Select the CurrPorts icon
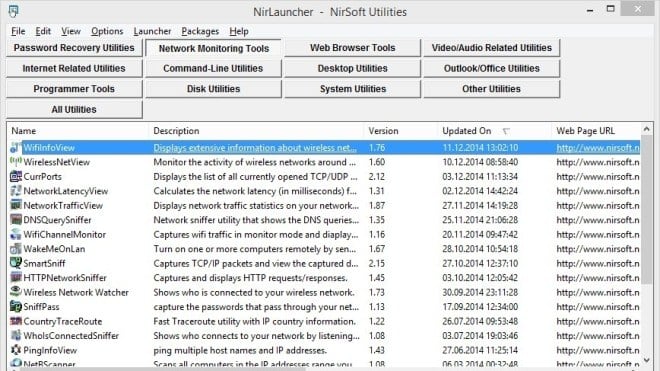Viewport: 660px width, 371px height. [x=16, y=176]
